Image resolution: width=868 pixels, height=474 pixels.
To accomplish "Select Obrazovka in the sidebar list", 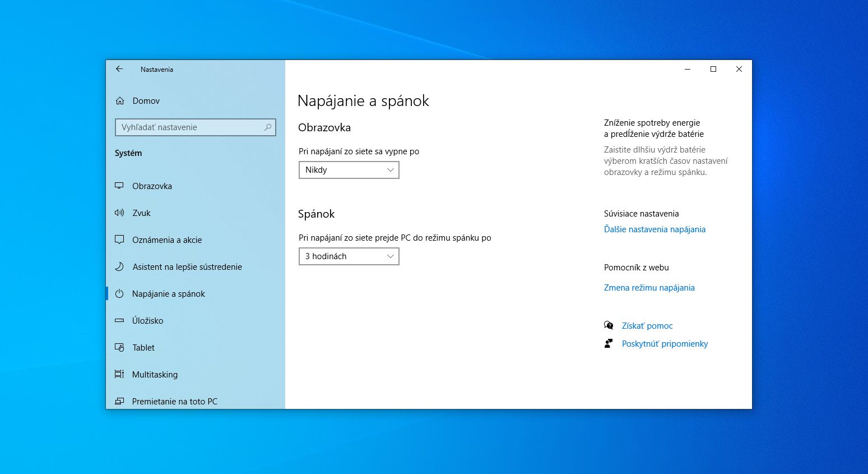I will pos(196,186).
